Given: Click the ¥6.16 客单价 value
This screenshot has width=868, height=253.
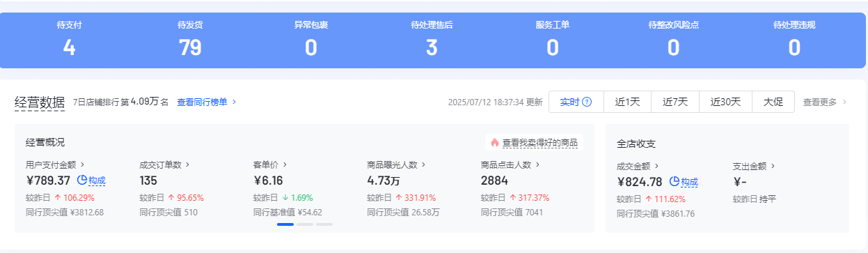Looking at the screenshot, I should point(269,181).
